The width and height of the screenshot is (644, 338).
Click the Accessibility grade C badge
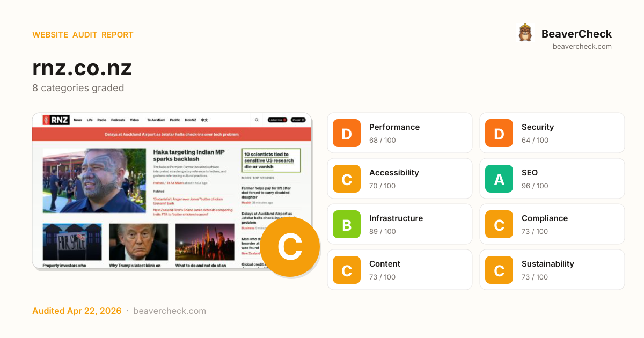(347, 179)
